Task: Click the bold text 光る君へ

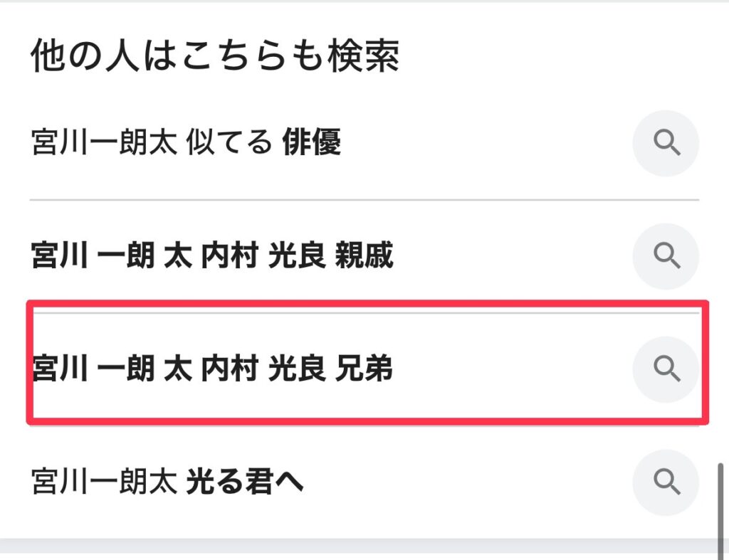Action: tap(245, 481)
